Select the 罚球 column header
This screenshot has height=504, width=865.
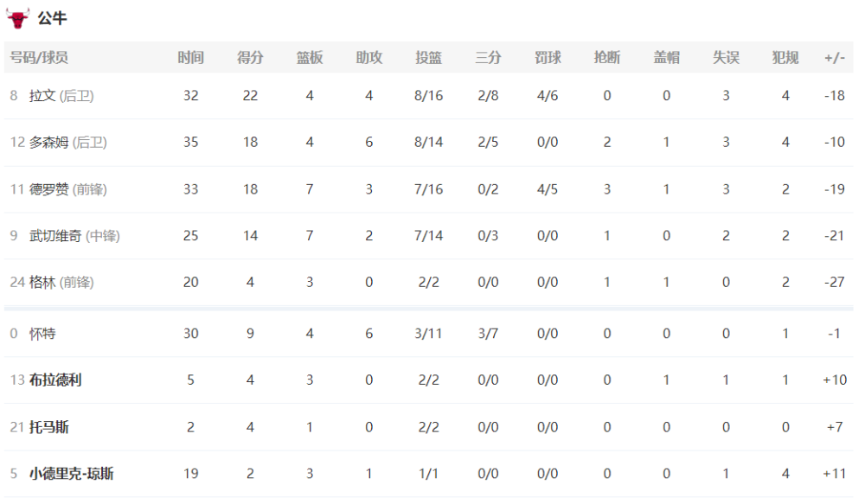click(548, 57)
